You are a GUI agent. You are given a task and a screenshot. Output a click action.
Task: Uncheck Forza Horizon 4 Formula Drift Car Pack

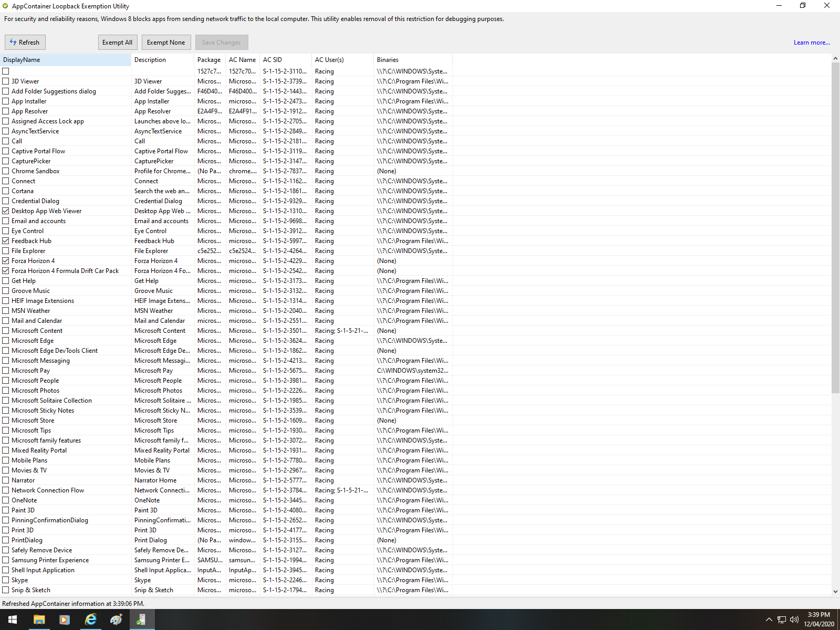pyautogui.click(x=6, y=271)
